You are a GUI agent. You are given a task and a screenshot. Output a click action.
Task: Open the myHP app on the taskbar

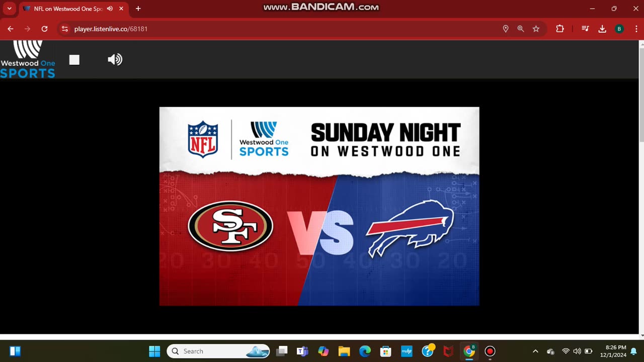click(x=407, y=351)
